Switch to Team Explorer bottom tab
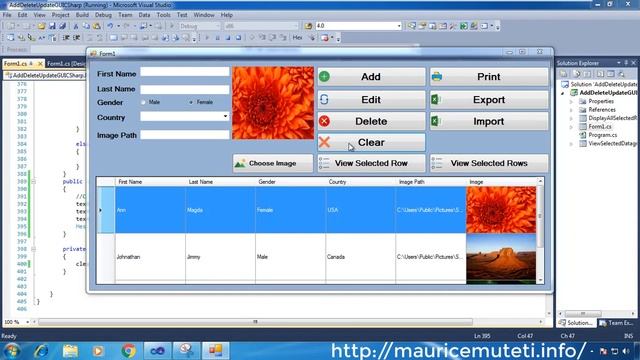 pyautogui.click(x=617, y=323)
